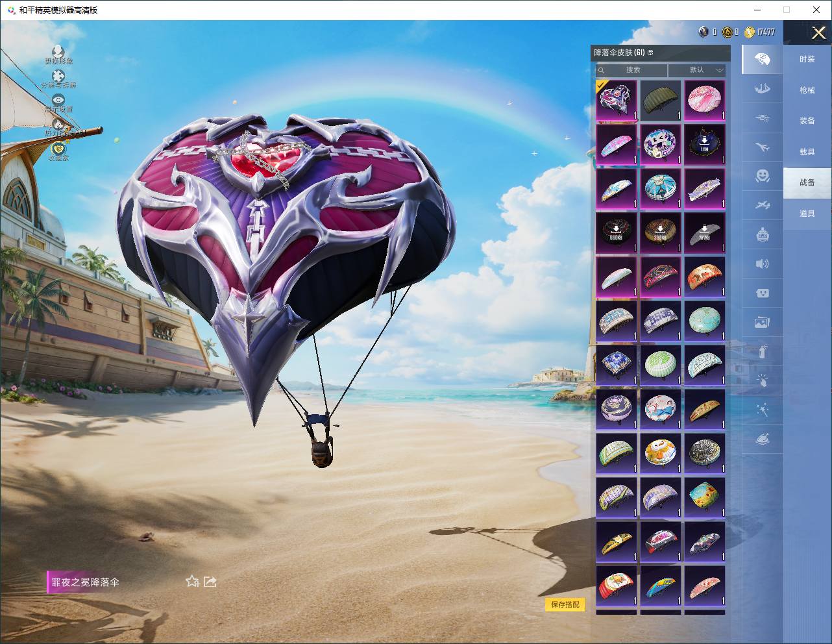Select the airplane category icon in sidebar
This screenshot has width=832, height=644.
click(763, 147)
